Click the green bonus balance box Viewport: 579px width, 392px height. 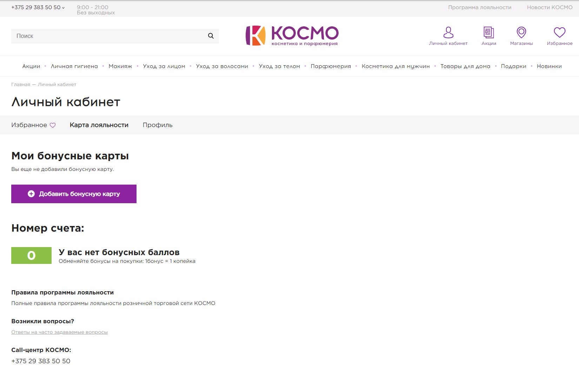(31, 255)
